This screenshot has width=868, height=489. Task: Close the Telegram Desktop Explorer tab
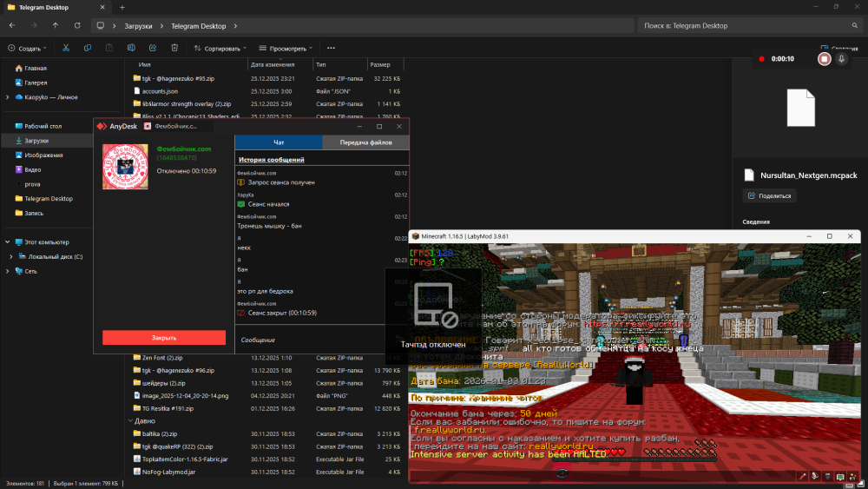[102, 7]
